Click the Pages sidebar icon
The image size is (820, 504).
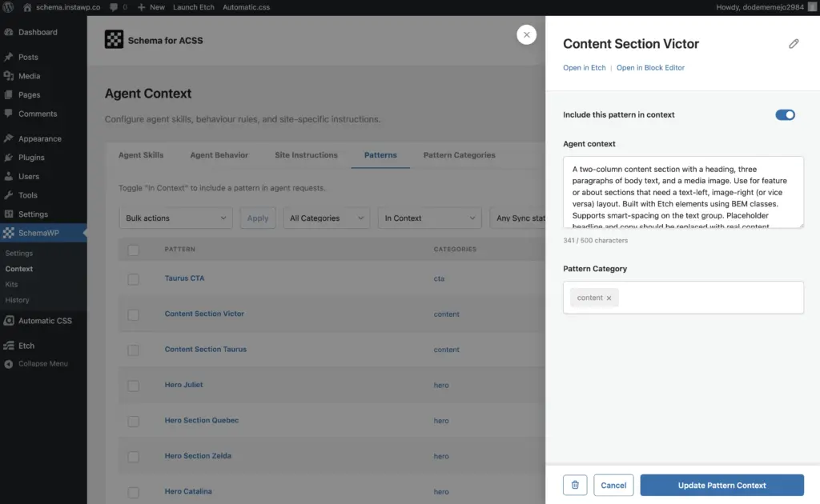tap(8, 94)
